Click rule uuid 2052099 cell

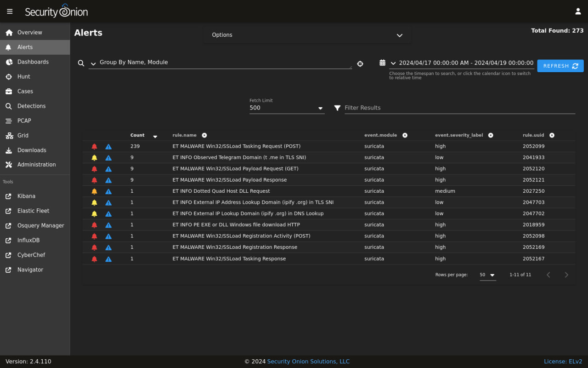click(x=533, y=146)
